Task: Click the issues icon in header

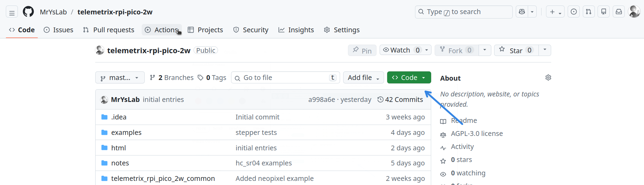Action: (x=574, y=12)
